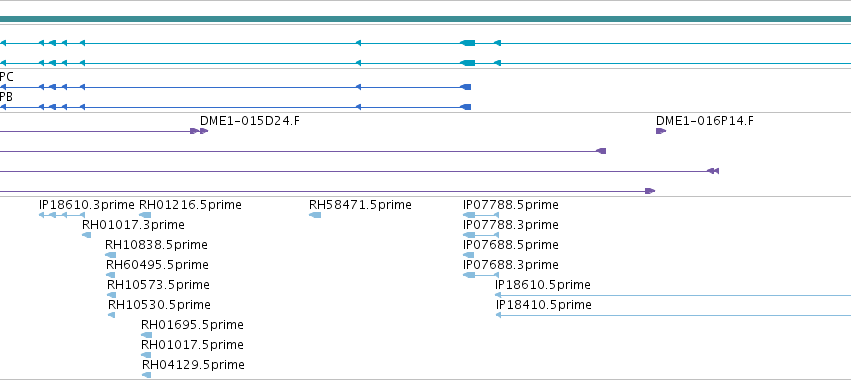Image resolution: width=851 pixels, height=380 pixels.
Task: Select the DME1-016P14.F feature arrow
Action: point(661,131)
